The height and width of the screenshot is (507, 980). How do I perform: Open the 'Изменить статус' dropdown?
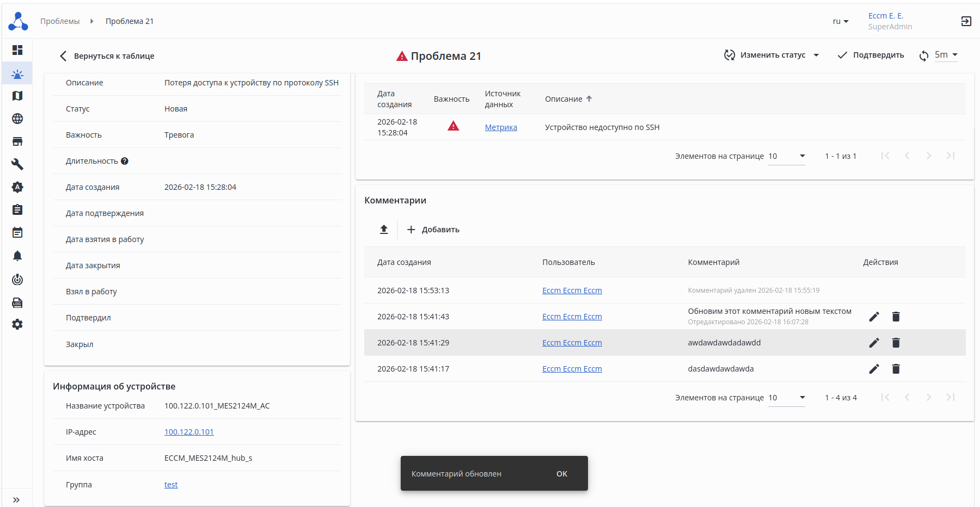coord(771,55)
